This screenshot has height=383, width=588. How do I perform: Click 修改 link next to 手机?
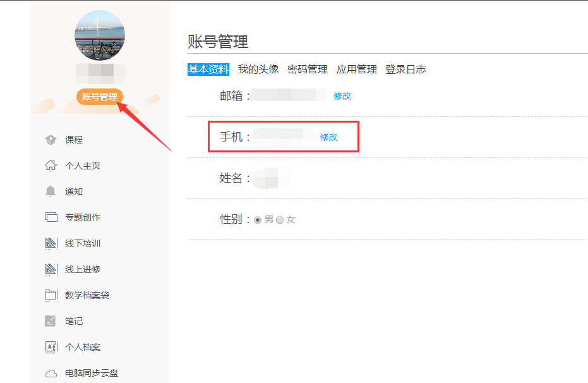(x=329, y=137)
